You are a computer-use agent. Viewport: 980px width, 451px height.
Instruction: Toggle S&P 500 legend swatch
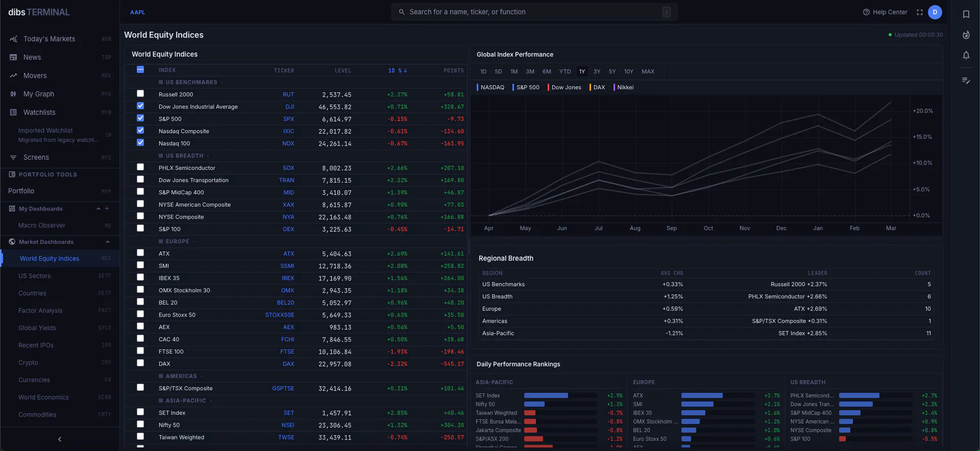click(513, 87)
